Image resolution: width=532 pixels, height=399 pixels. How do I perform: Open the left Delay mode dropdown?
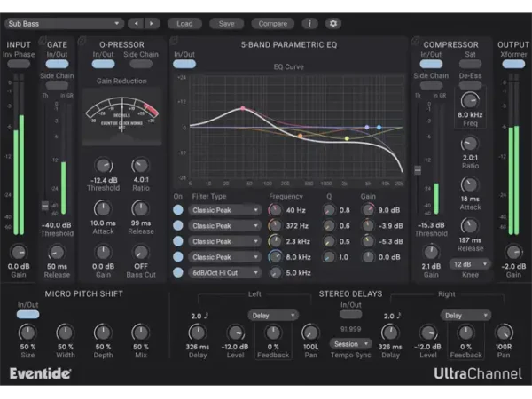(x=273, y=316)
